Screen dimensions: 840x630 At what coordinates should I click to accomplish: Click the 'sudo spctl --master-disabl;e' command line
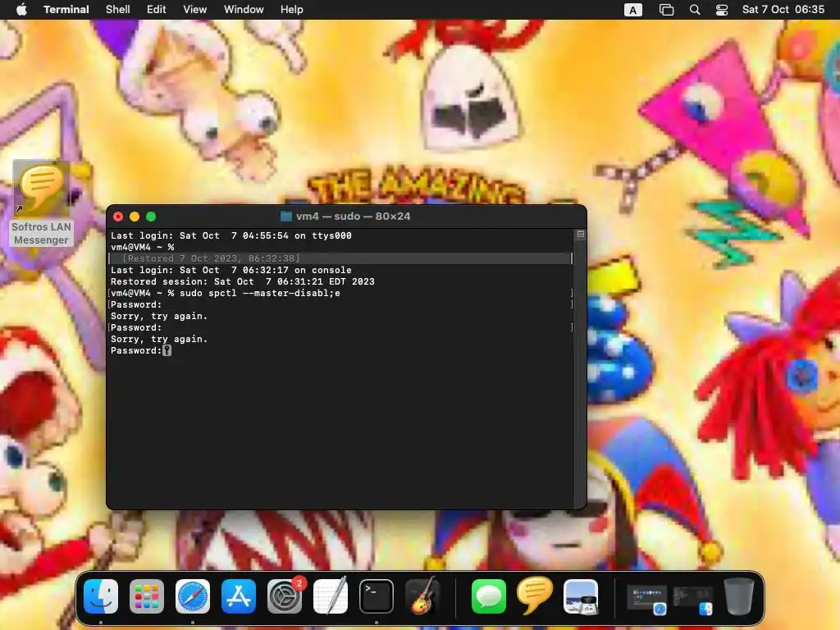260,293
